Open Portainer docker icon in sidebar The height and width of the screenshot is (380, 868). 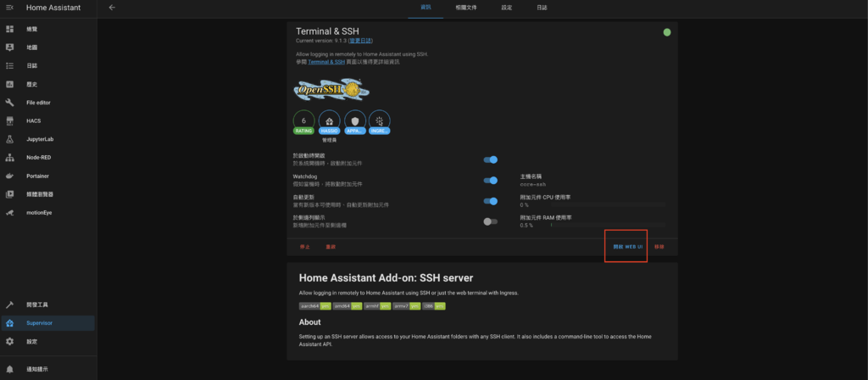click(x=9, y=176)
